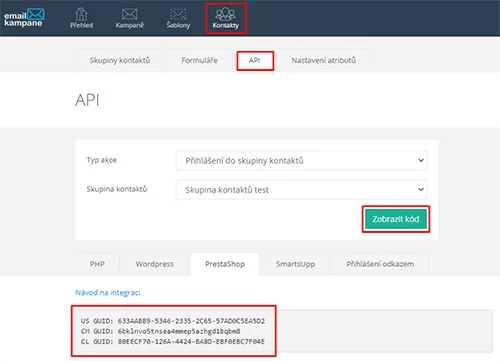Screen dimensions: 500x361
Task: Click the US GUID line
Action: (x=173, y=321)
